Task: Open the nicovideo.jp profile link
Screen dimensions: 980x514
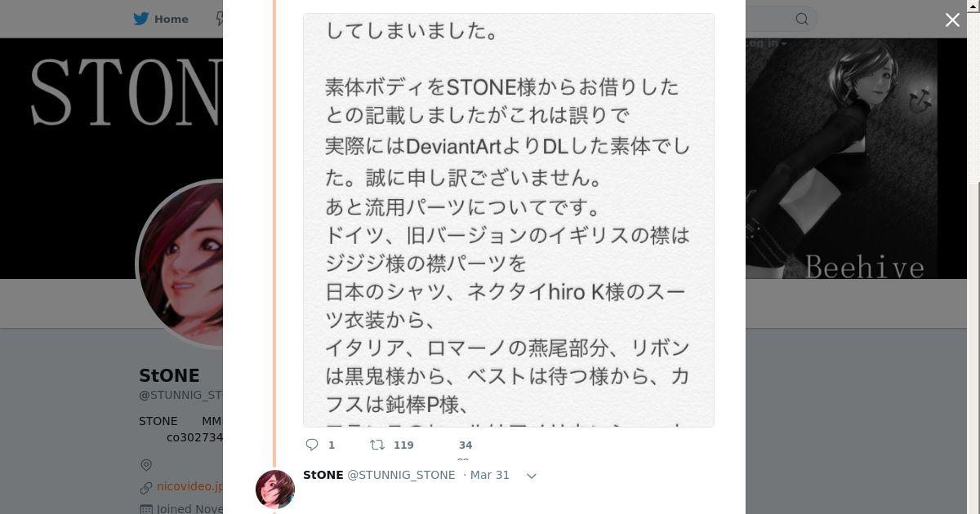Action: tap(189, 486)
